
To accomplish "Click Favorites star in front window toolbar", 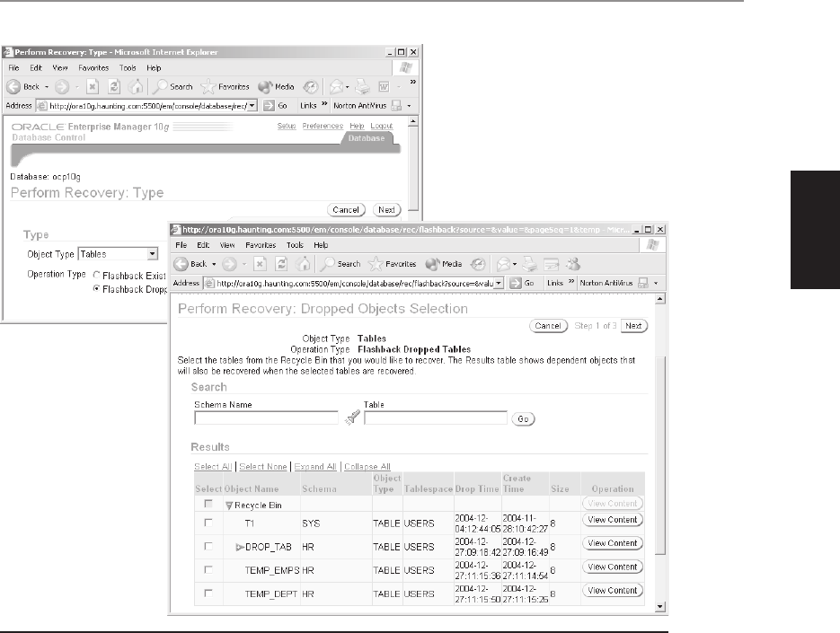I will click(x=376, y=263).
